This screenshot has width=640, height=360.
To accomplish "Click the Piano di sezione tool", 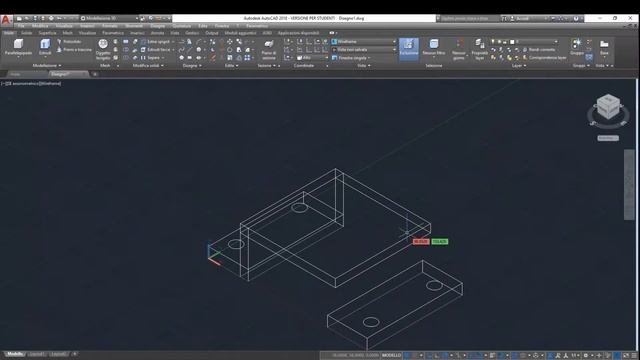I will click(269, 49).
